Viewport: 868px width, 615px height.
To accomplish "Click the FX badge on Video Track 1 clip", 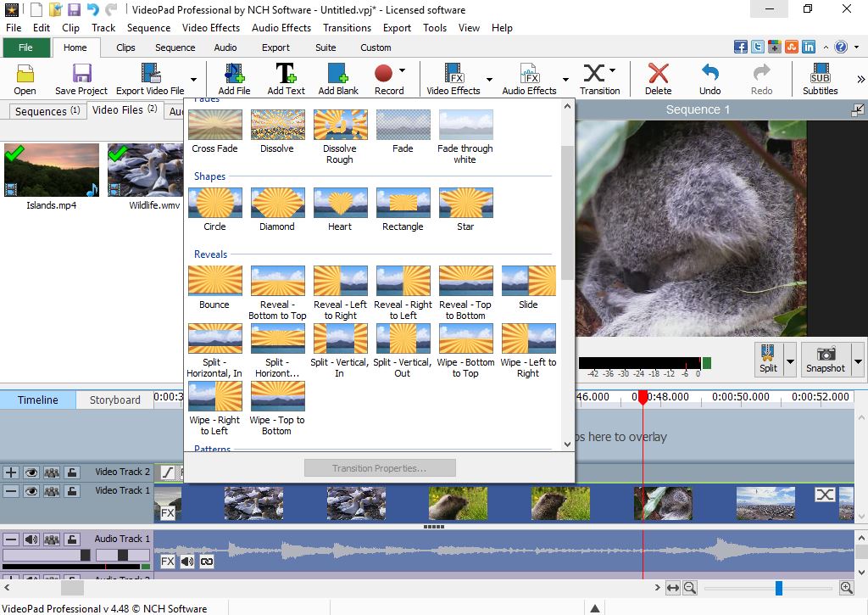I will [167, 513].
